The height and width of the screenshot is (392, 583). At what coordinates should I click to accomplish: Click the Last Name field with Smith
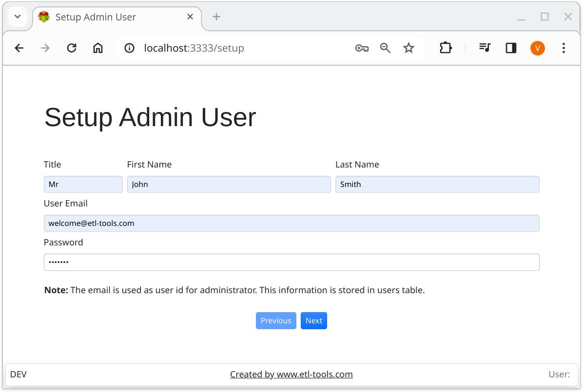coord(437,184)
